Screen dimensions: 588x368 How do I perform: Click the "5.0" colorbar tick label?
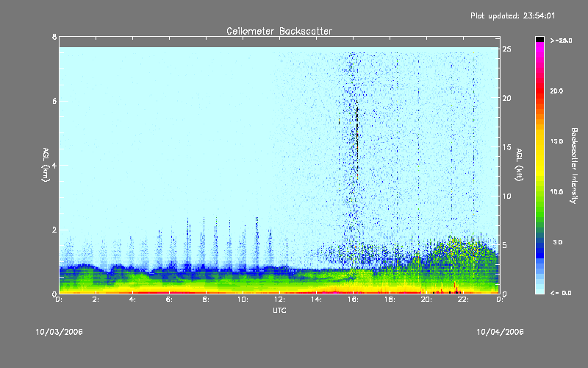tap(558, 242)
